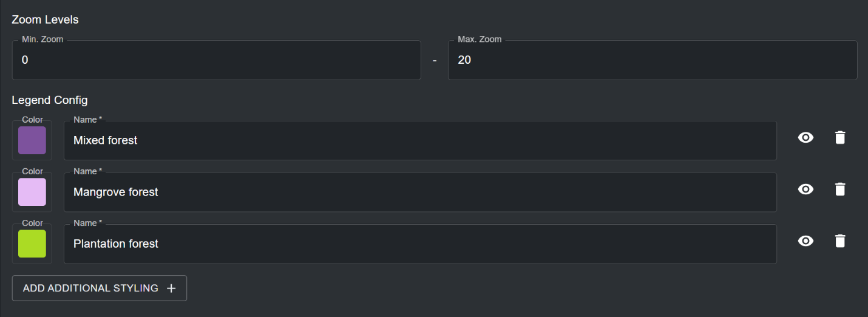The width and height of the screenshot is (868, 317).
Task: Delete the Mixed forest legend entry
Action: coord(839,138)
